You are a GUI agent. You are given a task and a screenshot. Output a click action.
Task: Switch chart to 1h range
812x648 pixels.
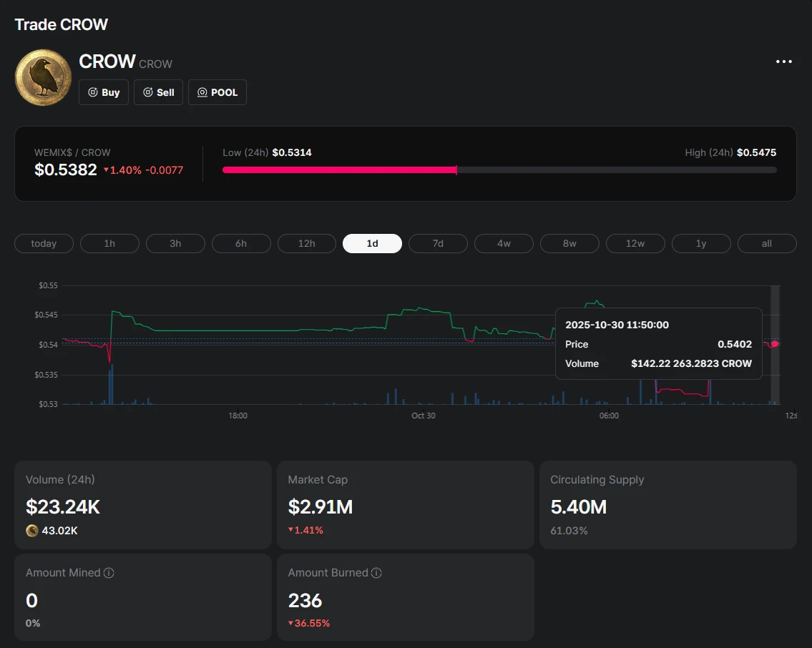tap(109, 243)
